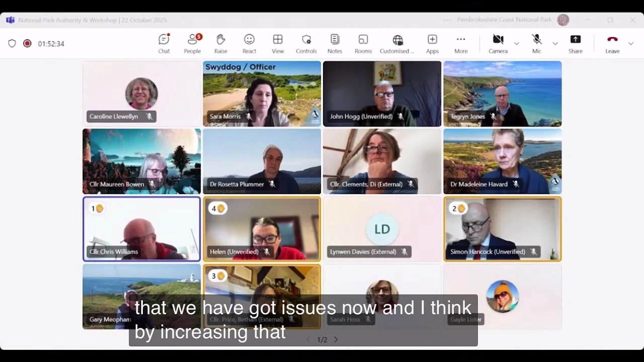Open the meeting Controls
644x362 pixels.
306,43
